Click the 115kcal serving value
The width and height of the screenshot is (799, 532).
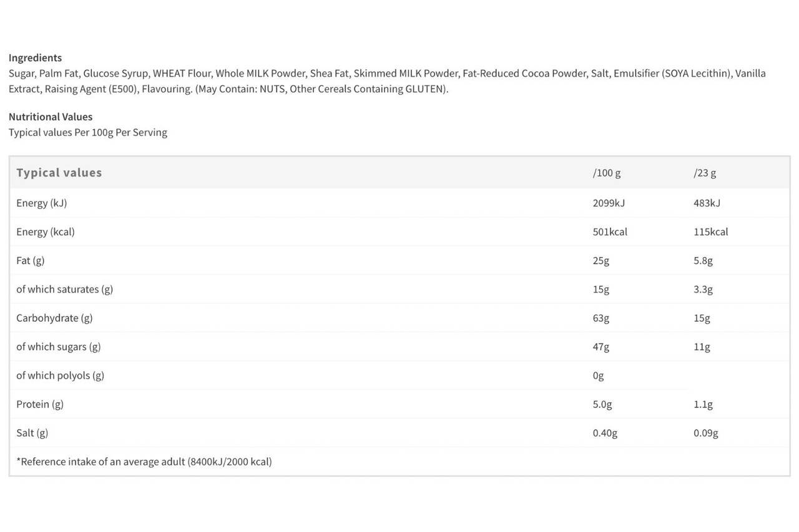click(710, 231)
